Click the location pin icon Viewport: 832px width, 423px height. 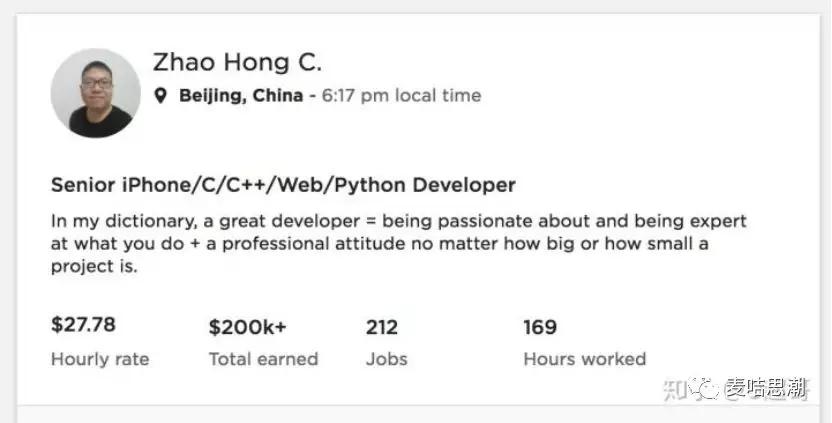coord(160,96)
